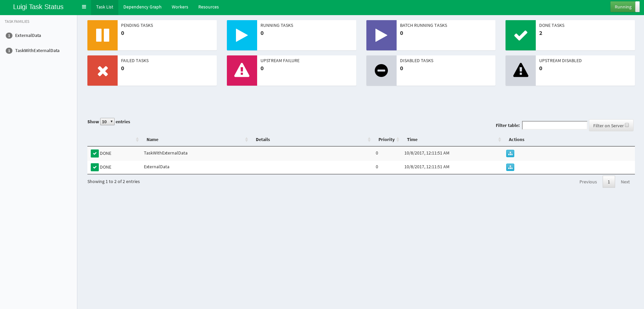
Task: Open the Resources tab
Action: click(x=208, y=7)
